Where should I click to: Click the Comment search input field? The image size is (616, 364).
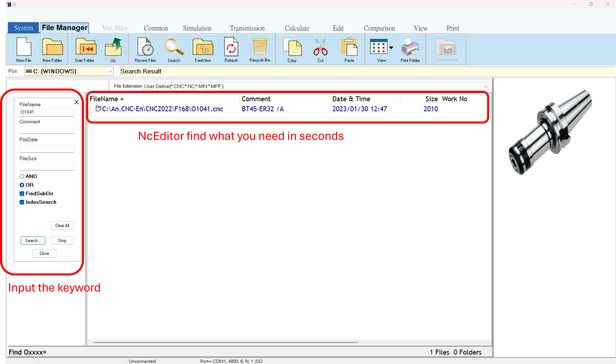(x=47, y=130)
